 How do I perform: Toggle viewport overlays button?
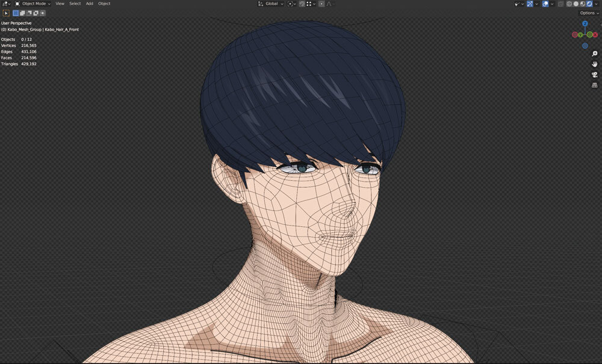545,4
